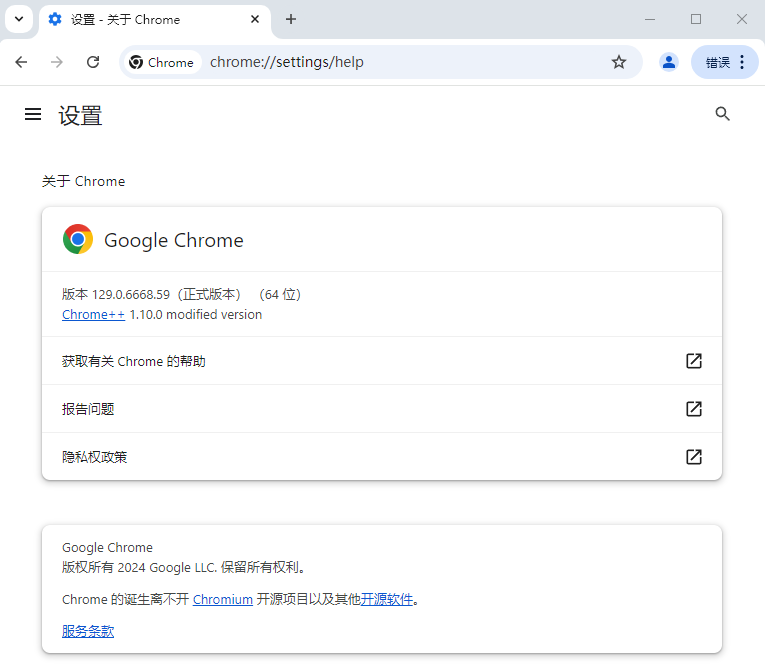Open the profile avatar icon
Image resolution: width=765 pixels, height=668 pixels.
click(669, 62)
